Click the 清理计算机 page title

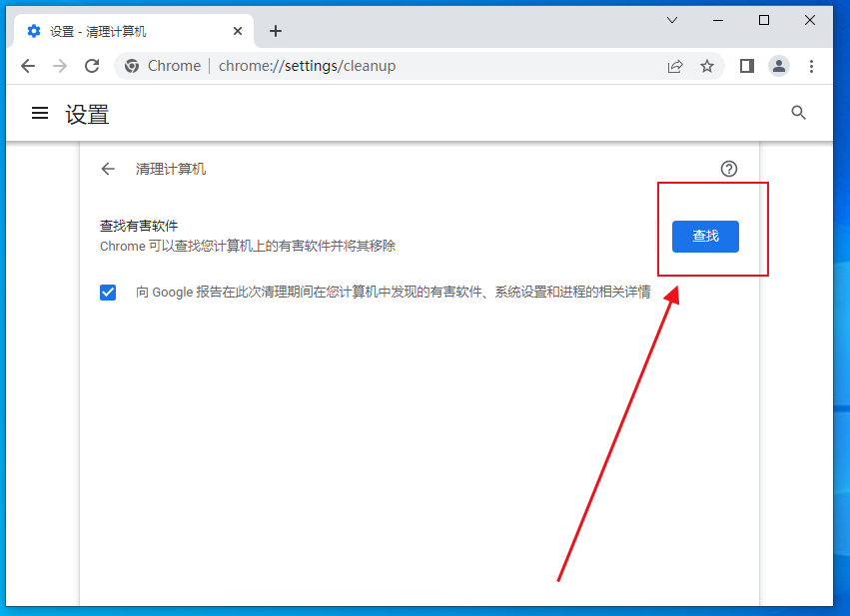click(170, 169)
